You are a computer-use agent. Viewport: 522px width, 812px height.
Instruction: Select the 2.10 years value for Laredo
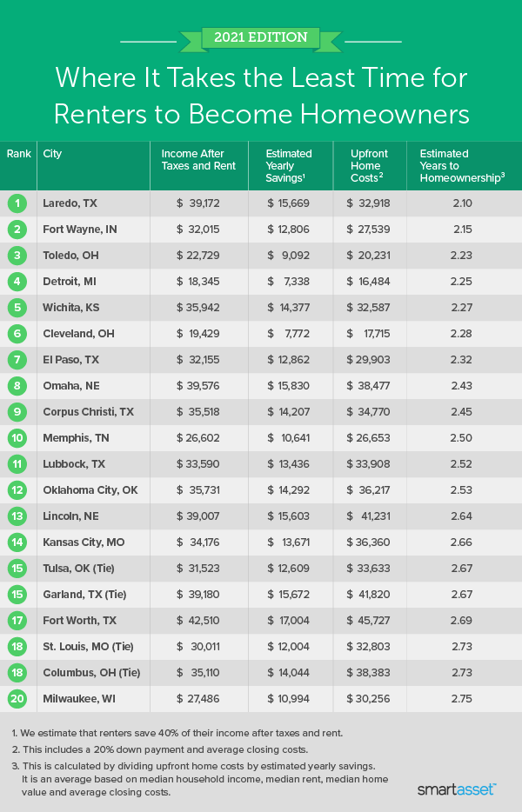[x=461, y=203]
